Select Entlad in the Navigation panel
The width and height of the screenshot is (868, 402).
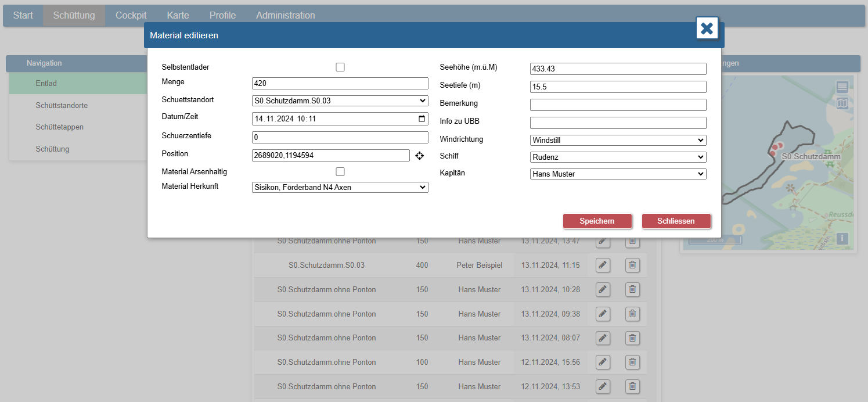click(x=78, y=83)
